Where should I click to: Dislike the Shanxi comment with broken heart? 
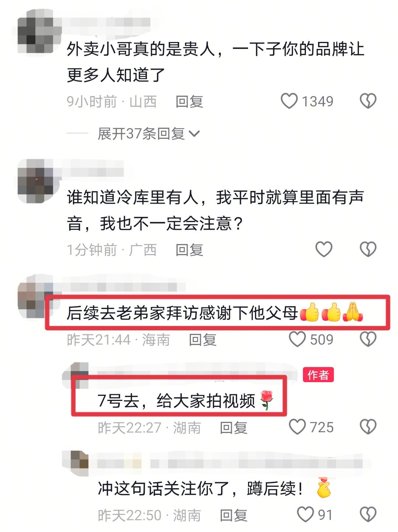(368, 101)
